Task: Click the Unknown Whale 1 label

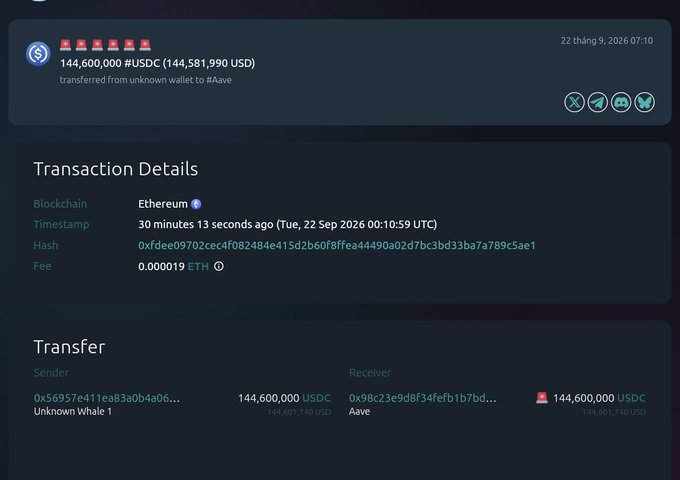Action: (x=73, y=411)
